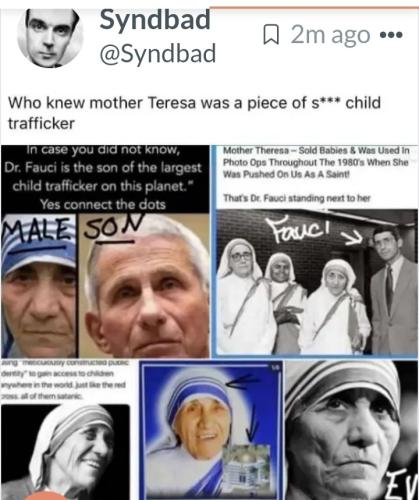Select the post text about mother Teresa

[x=194, y=113]
